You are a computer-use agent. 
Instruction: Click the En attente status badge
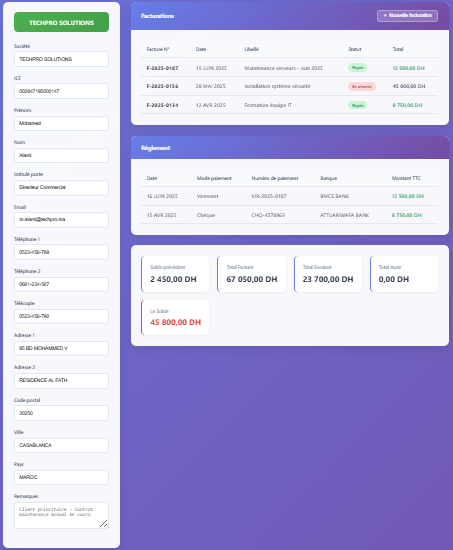click(362, 86)
